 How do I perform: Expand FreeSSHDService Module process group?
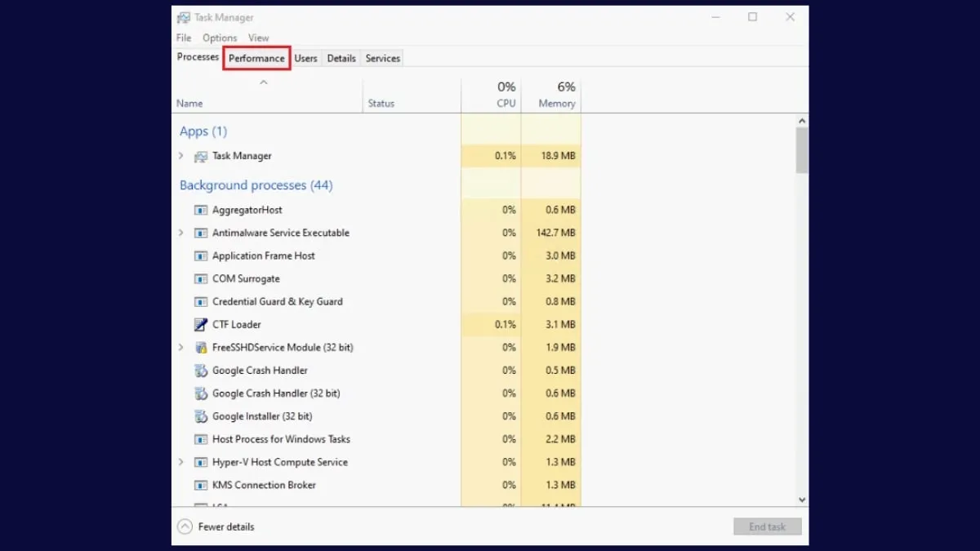(x=180, y=348)
